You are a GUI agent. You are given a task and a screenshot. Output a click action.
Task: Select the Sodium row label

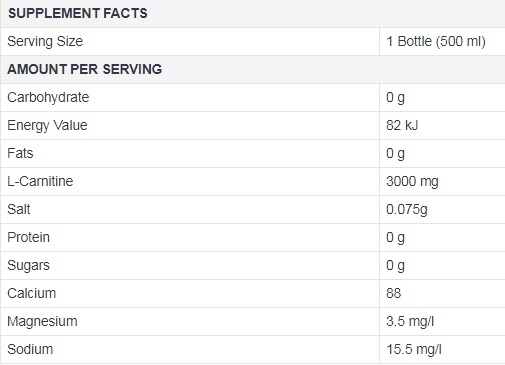click(30, 349)
